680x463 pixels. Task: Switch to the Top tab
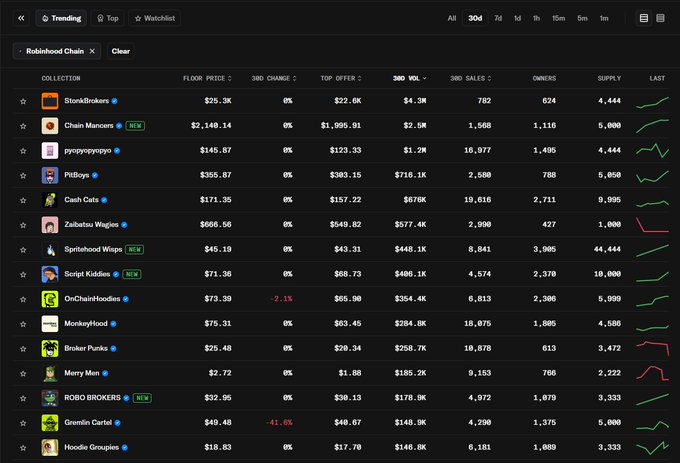[x=108, y=18]
